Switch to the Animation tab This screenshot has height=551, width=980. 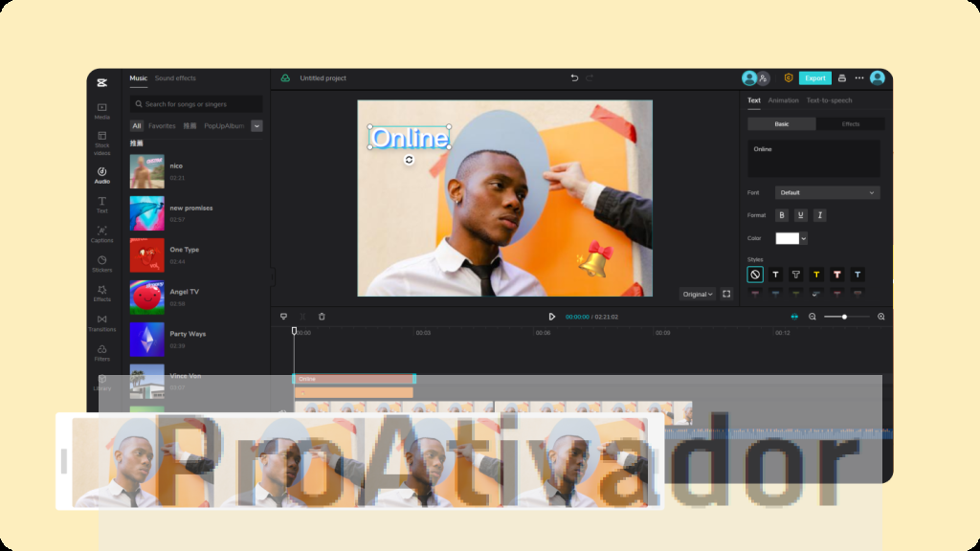tap(783, 99)
